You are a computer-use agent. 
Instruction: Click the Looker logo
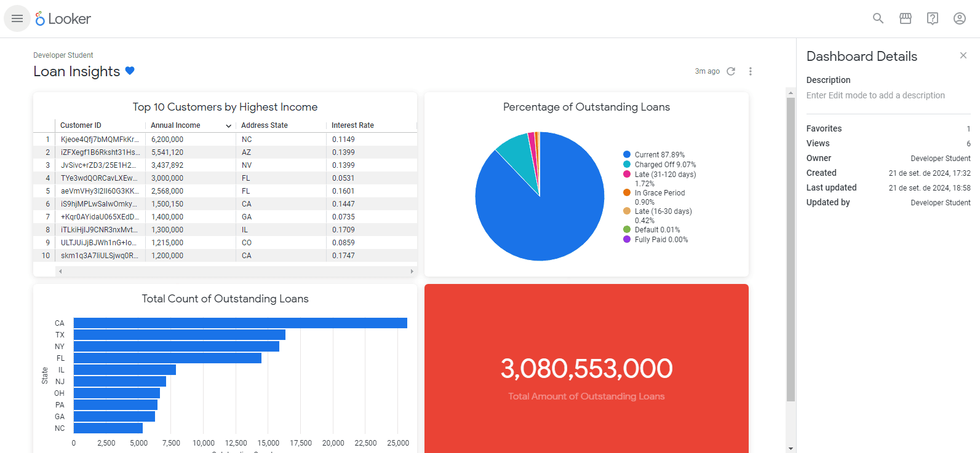point(63,19)
